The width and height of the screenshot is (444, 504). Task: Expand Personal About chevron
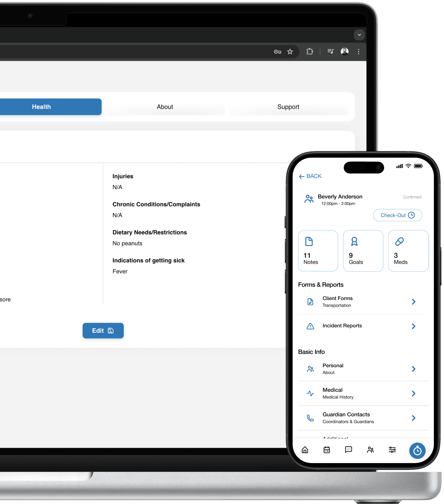coord(413,369)
